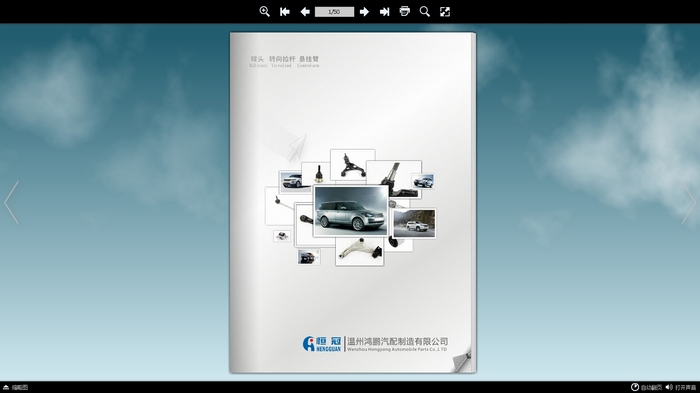Image resolution: width=700 pixels, height=393 pixels.
Task: Open the search magnifier tool
Action: point(425,12)
